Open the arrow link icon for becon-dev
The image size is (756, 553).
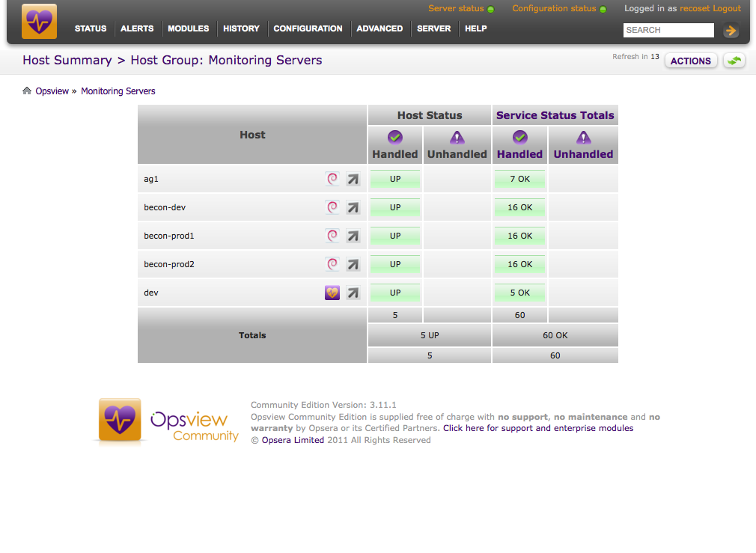pos(353,208)
